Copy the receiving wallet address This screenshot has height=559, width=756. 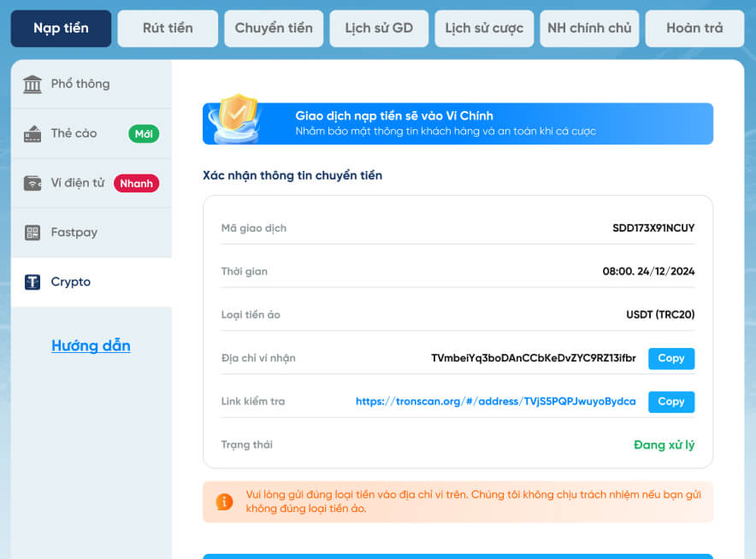coord(670,358)
